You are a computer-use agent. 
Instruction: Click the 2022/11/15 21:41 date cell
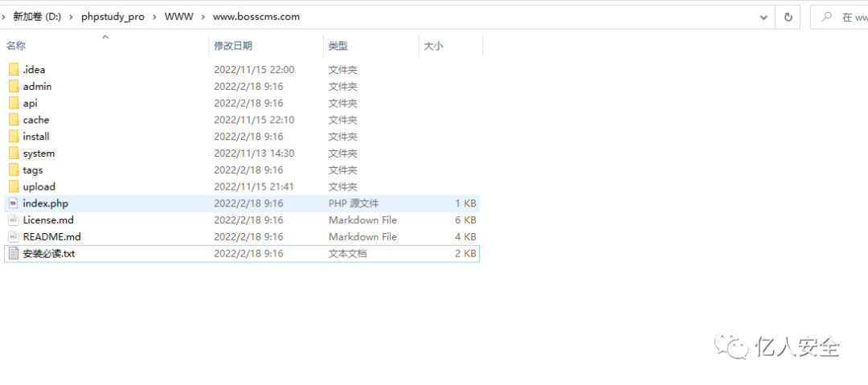254,186
